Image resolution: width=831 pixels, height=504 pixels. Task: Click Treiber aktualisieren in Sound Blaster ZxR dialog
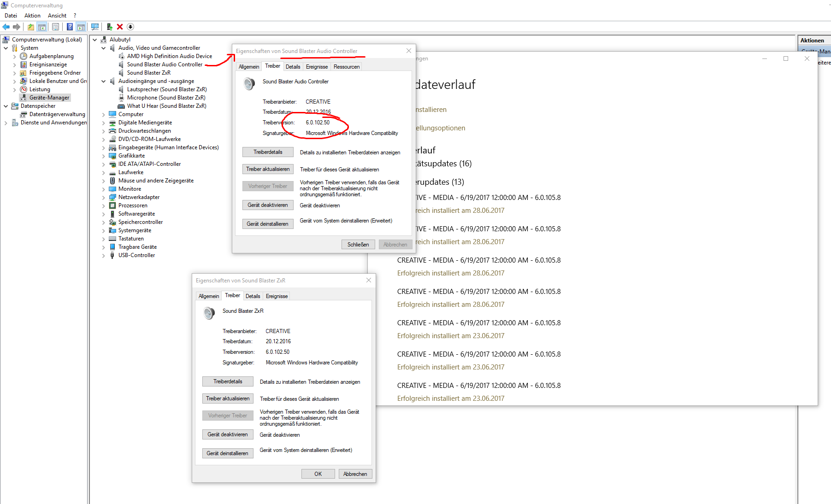pos(228,399)
